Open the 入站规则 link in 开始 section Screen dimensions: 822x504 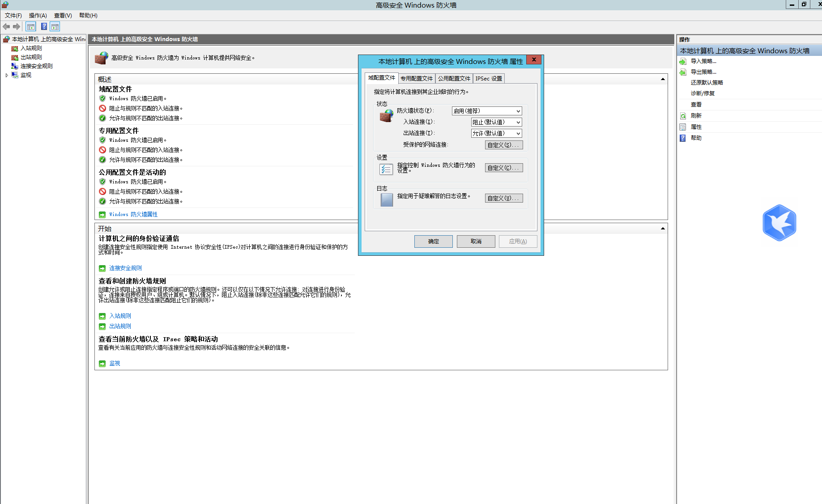click(120, 316)
